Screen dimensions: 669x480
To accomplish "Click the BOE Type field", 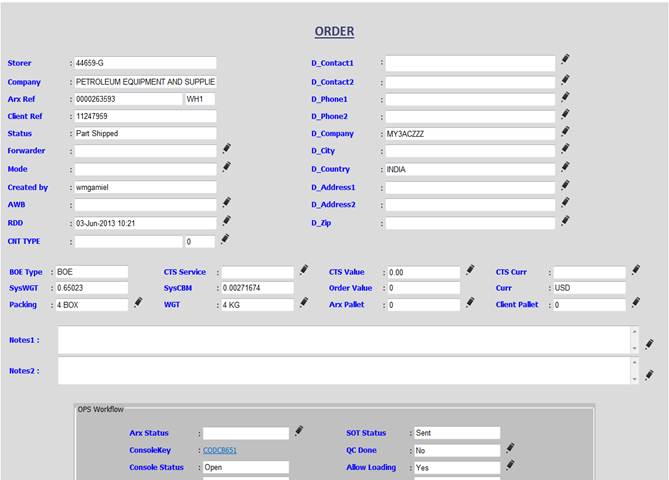I will pos(92,272).
